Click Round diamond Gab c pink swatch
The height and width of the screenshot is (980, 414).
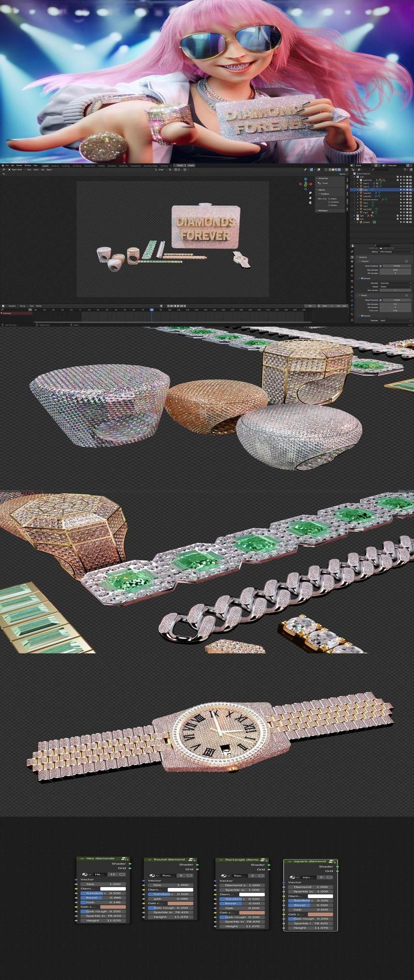pyautogui.click(x=181, y=903)
